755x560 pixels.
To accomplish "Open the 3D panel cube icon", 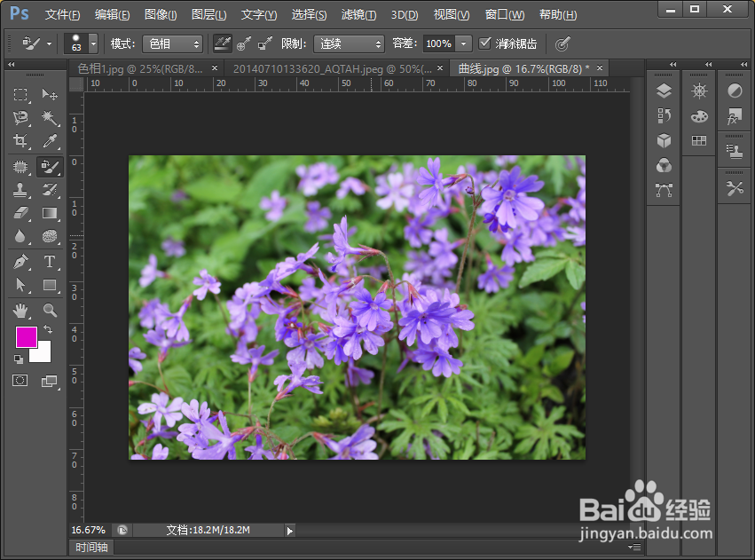I will point(664,140).
